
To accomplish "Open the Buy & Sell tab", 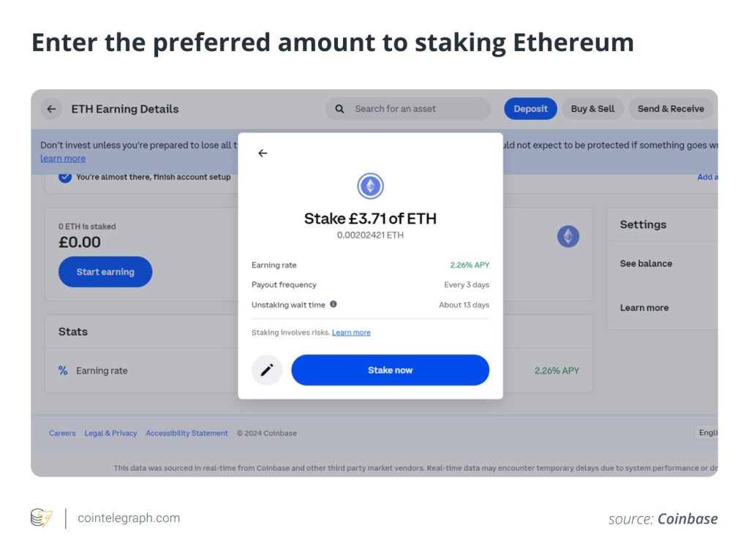I will tap(592, 109).
